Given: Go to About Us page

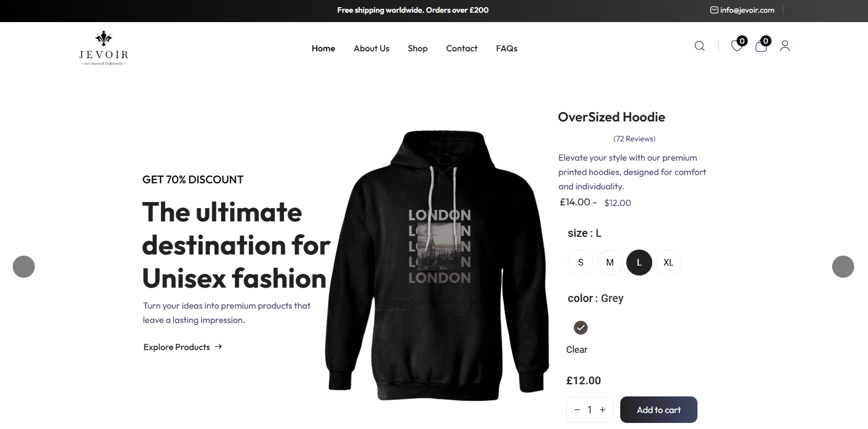Looking at the screenshot, I should point(371,49).
